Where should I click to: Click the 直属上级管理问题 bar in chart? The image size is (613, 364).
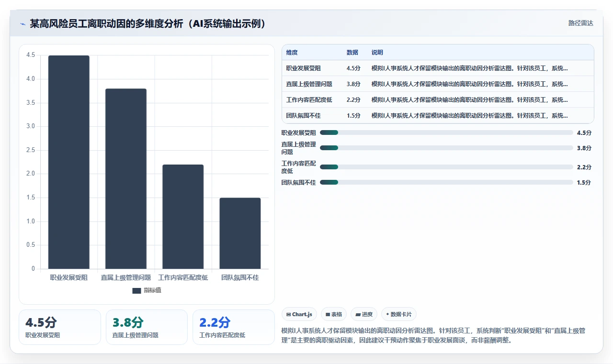(x=126, y=179)
